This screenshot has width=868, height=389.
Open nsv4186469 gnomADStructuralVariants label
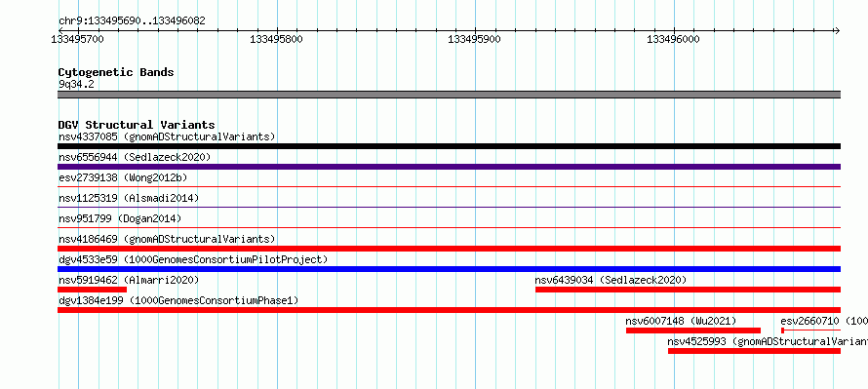pyautogui.click(x=167, y=239)
